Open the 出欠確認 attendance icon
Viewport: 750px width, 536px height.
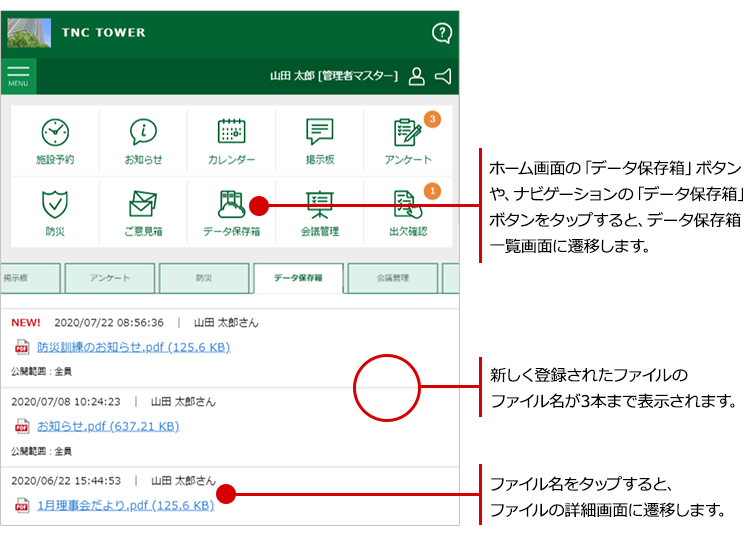(x=408, y=211)
